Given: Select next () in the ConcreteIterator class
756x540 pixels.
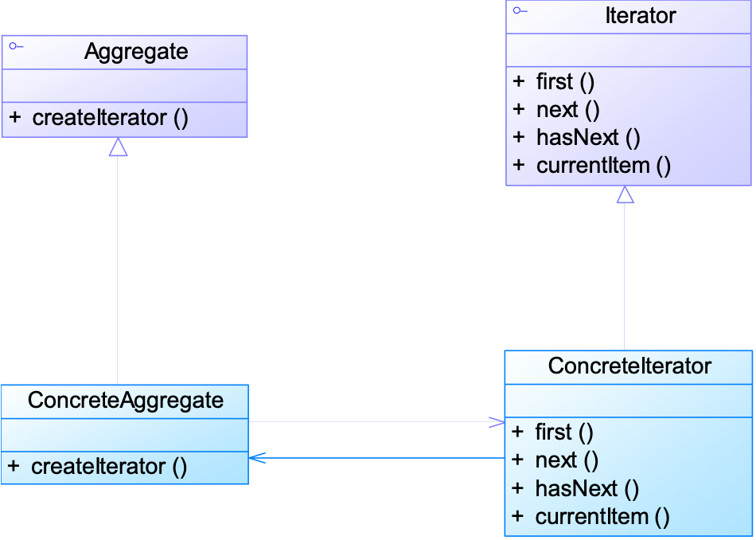Looking at the screenshot, I should point(567,460).
